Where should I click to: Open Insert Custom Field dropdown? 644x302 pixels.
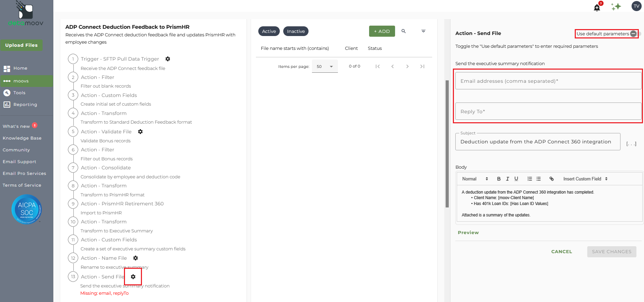pyautogui.click(x=585, y=179)
